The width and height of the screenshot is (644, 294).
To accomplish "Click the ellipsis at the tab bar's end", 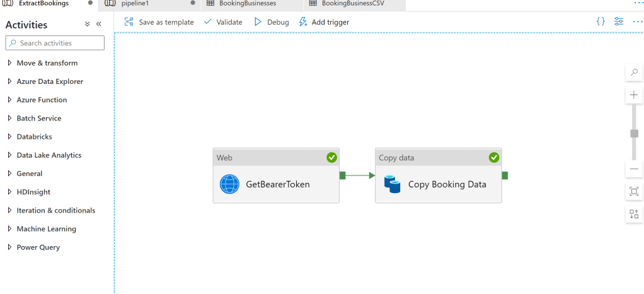I will (x=638, y=3).
